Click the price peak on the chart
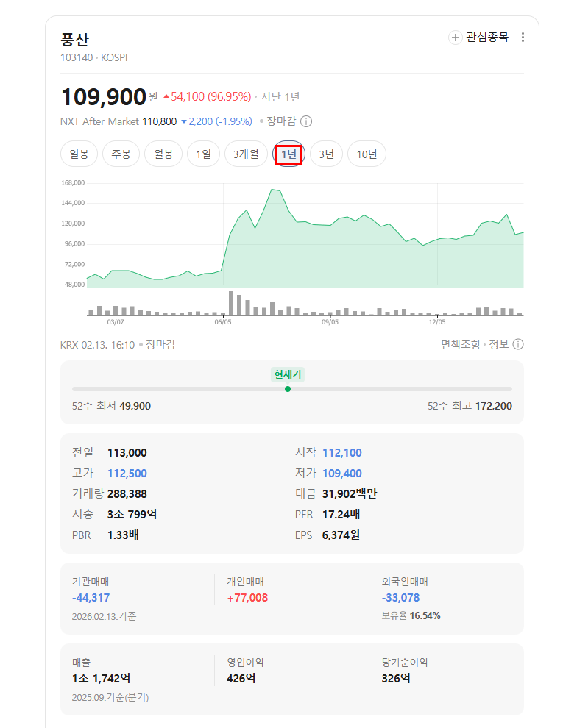The width and height of the screenshot is (577, 728). pos(272,190)
